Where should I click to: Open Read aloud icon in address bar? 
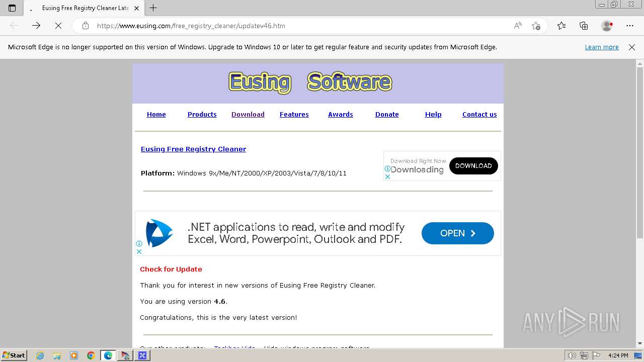pyautogui.click(x=518, y=26)
